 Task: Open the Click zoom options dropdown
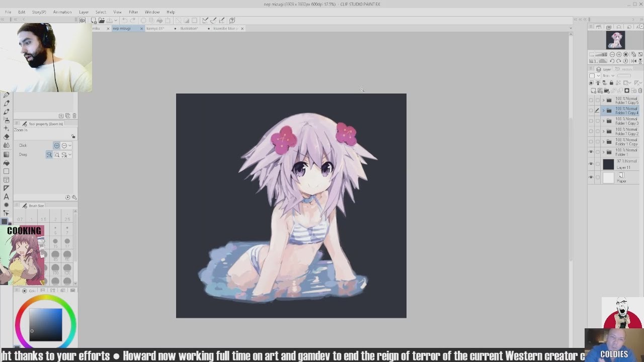coord(70,145)
